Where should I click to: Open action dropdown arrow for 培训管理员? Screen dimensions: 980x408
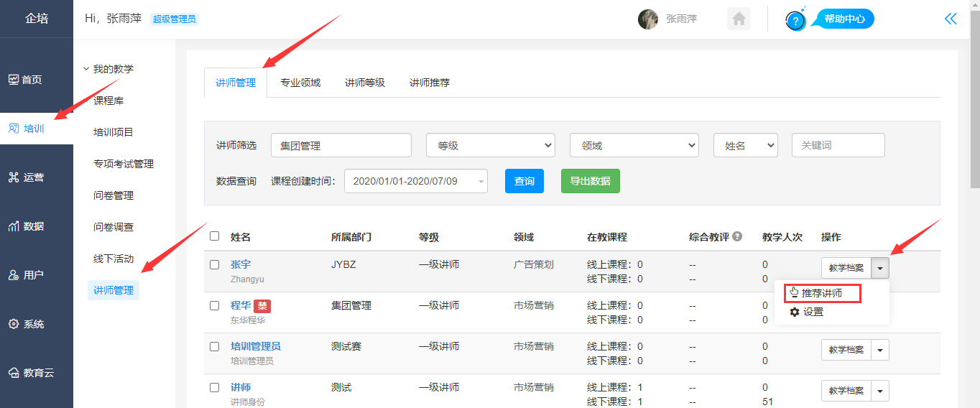(x=881, y=350)
